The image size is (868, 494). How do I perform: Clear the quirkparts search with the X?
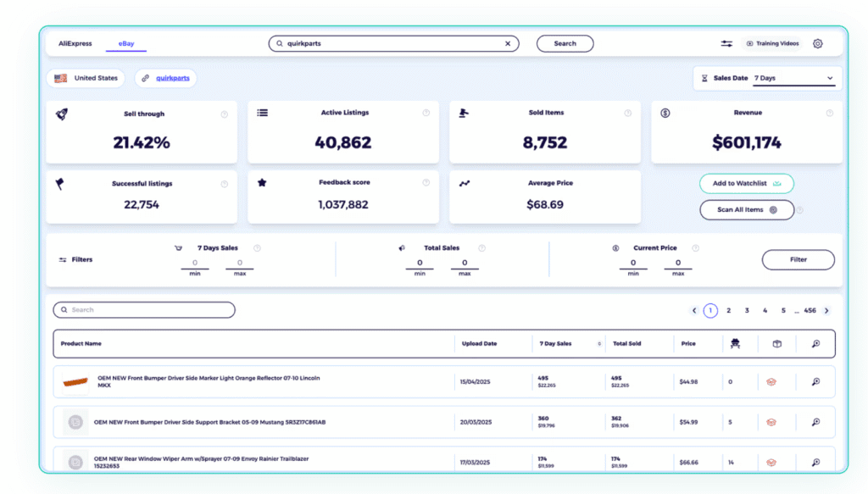tap(508, 43)
